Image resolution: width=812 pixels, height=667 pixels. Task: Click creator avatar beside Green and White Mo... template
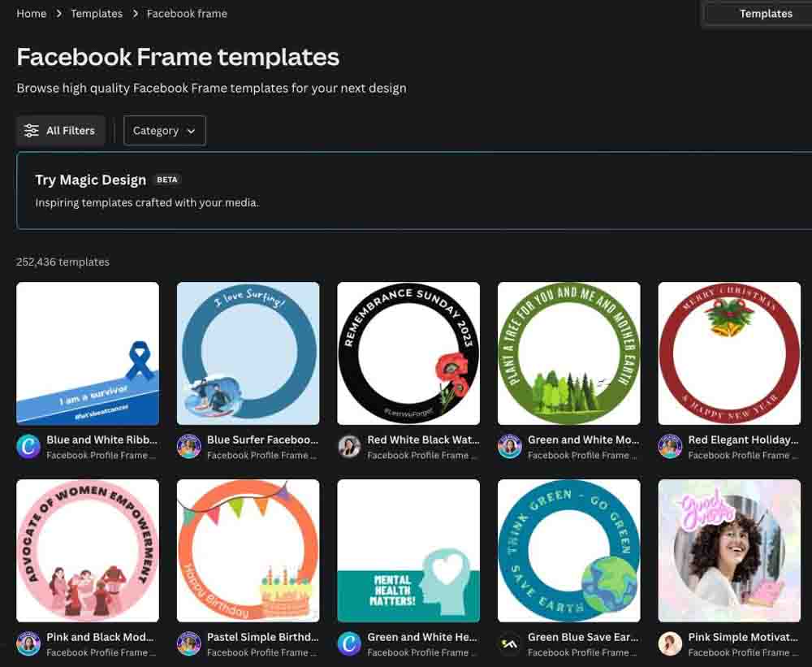click(x=510, y=447)
